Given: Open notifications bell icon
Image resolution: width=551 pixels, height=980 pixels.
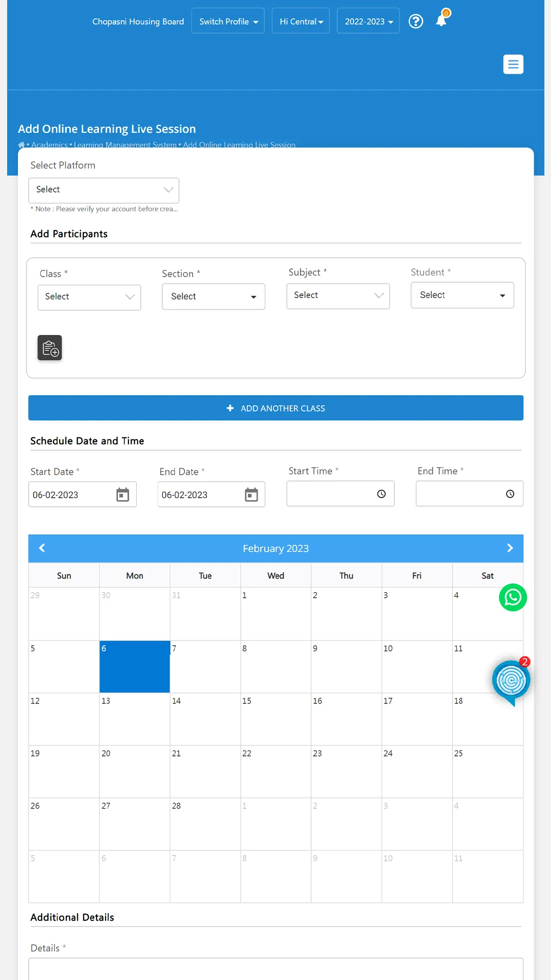Looking at the screenshot, I should point(442,19).
